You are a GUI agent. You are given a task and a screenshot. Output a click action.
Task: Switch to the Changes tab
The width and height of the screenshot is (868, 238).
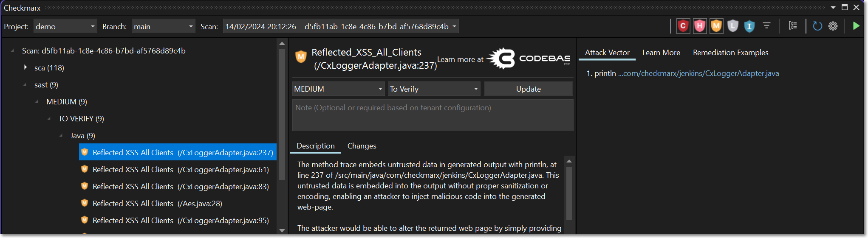pyautogui.click(x=362, y=146)
